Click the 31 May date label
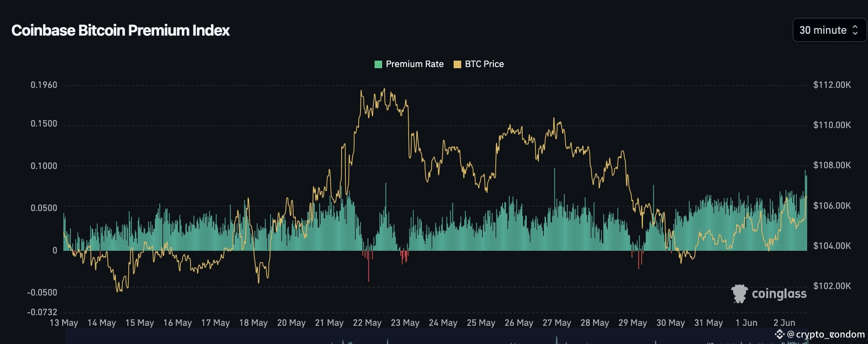This screenshot has width=868, height=344. click(708, 323)
